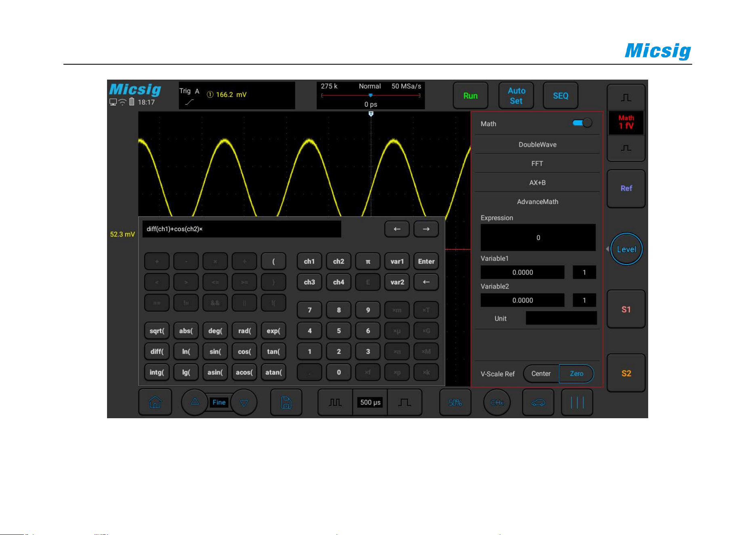This screenshot has width=756, height=535.
Task: Click the expression entry field on keypad
Action: (x=242, y=229)
